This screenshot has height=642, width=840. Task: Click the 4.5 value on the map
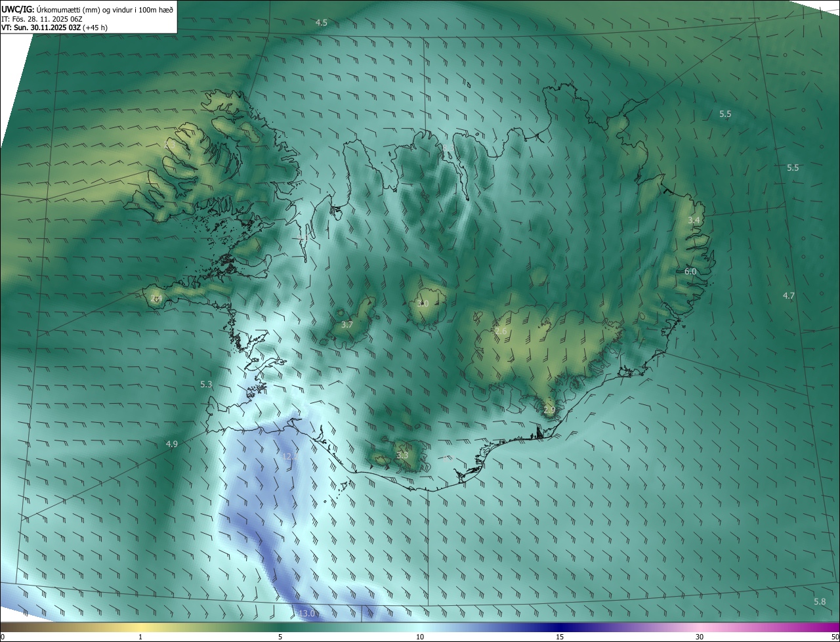322,22
